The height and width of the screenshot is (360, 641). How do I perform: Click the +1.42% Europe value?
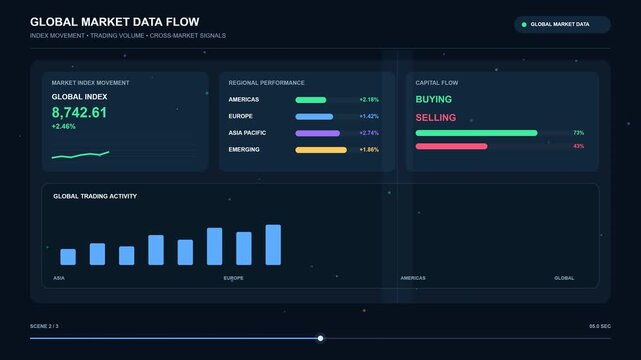369,116
